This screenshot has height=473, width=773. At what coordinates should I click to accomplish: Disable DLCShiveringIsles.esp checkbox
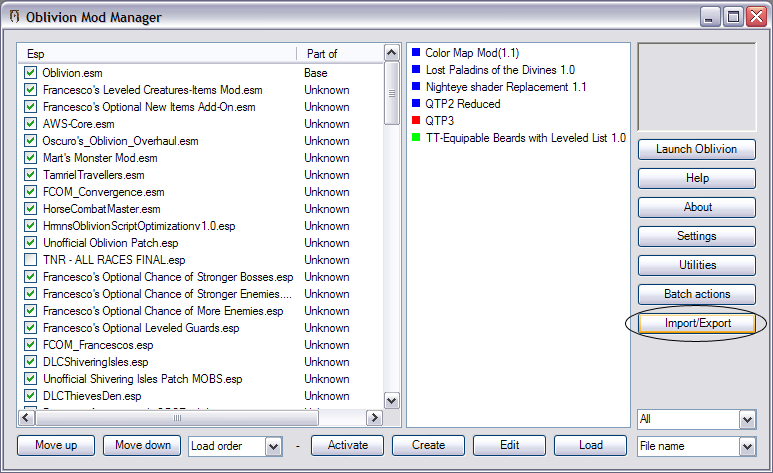click(x=31, y=362)
